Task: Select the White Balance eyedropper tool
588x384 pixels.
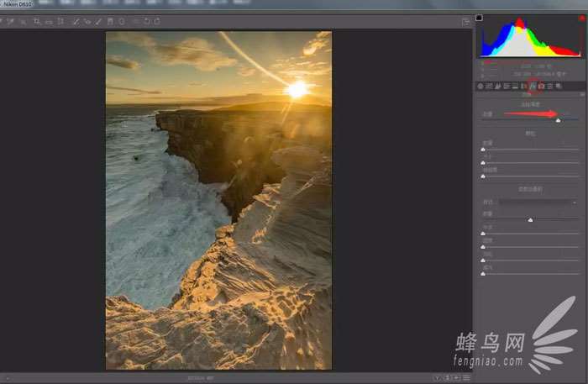Action: point(2,22)
